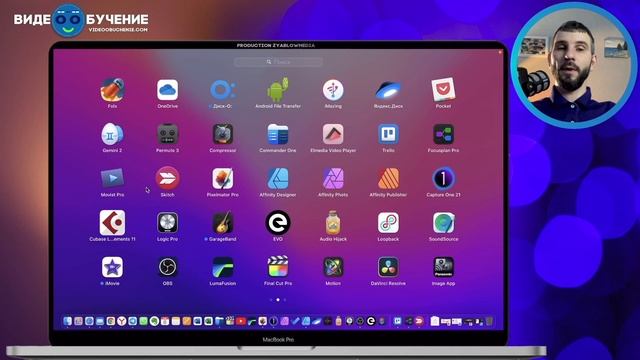640x360 pixels.
Task: Switch to the third Launchpad page dot
Action: point(285,300)
